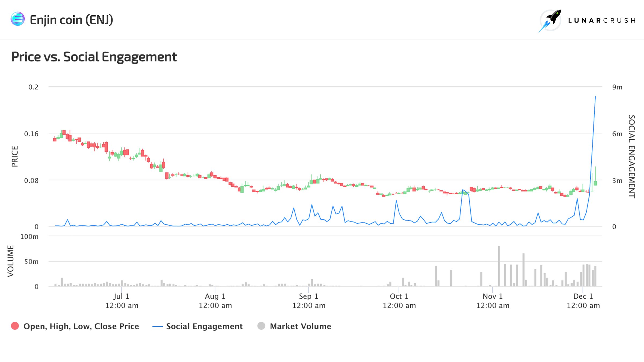Click the tallest volume bar after Nov 1

pyautogui.click(x=499, y=266)
